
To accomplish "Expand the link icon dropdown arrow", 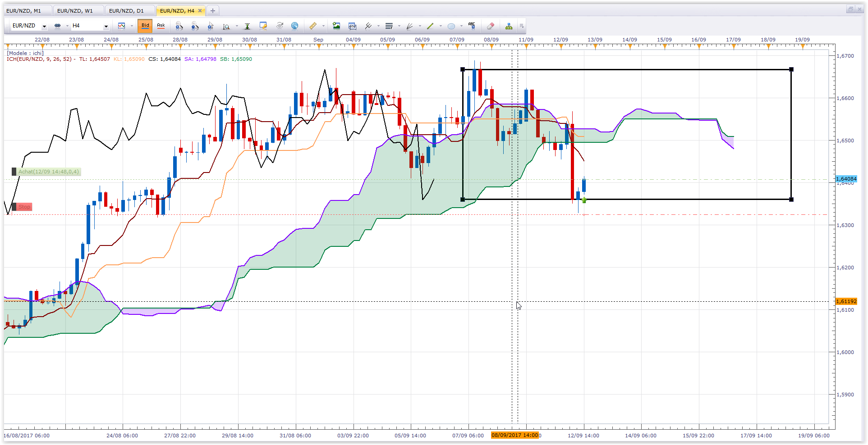I will coord(67,26).
